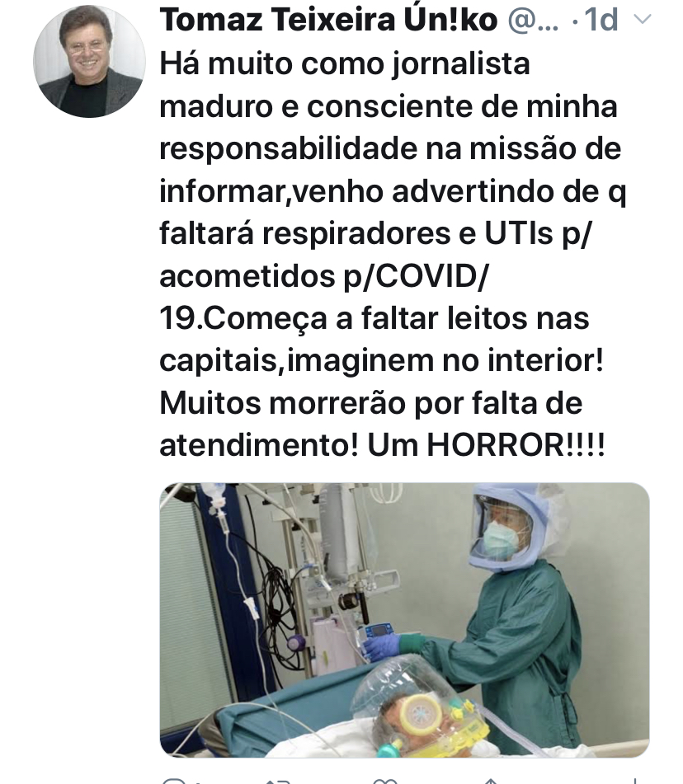
Task: Tap the 'capitais,imaginem no interior!' line
Action: point(382,360)
